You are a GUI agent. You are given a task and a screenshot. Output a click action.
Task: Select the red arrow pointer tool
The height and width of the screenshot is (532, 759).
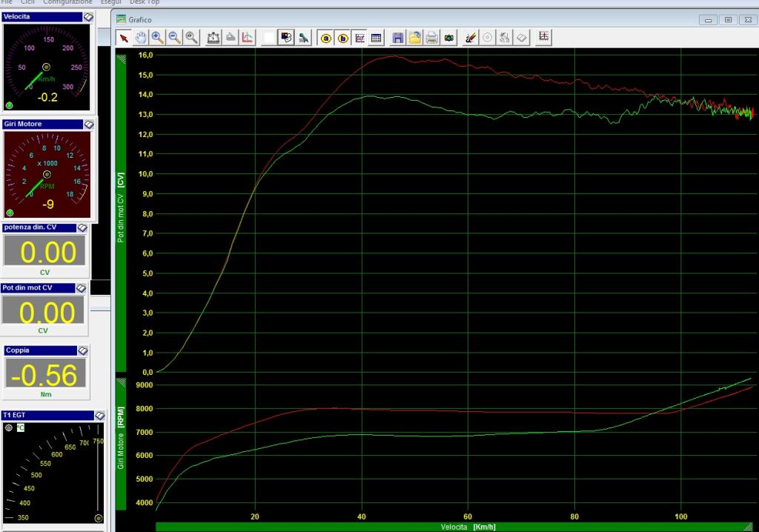124,38
